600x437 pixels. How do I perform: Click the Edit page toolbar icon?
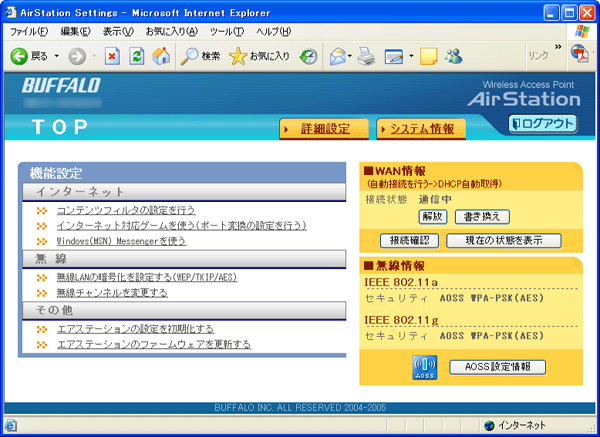point(394,57)
